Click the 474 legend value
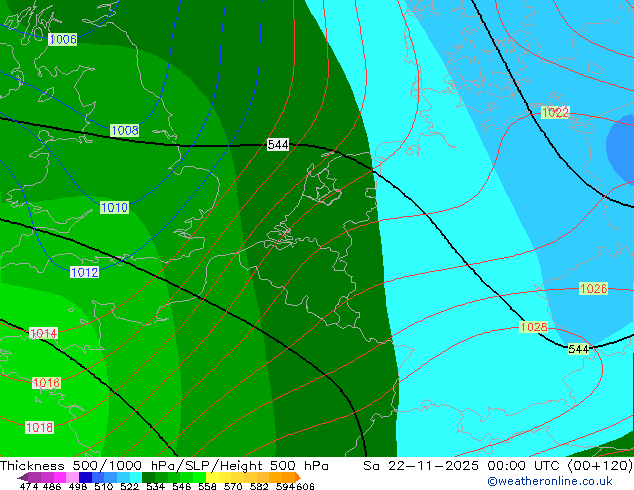This screenshot has height=490, width=634. [29, 486]
